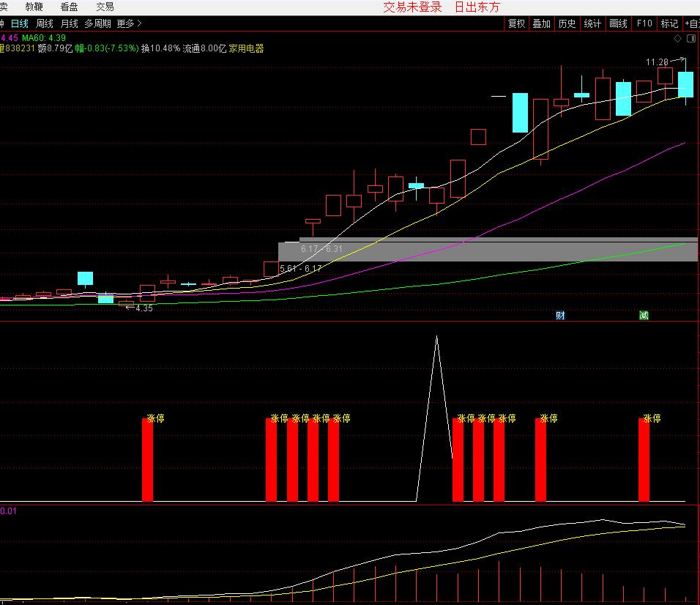Viewport: 700px width, 605px height.
Task: Open the F10 company info button
Action: (x=644, y=23)
